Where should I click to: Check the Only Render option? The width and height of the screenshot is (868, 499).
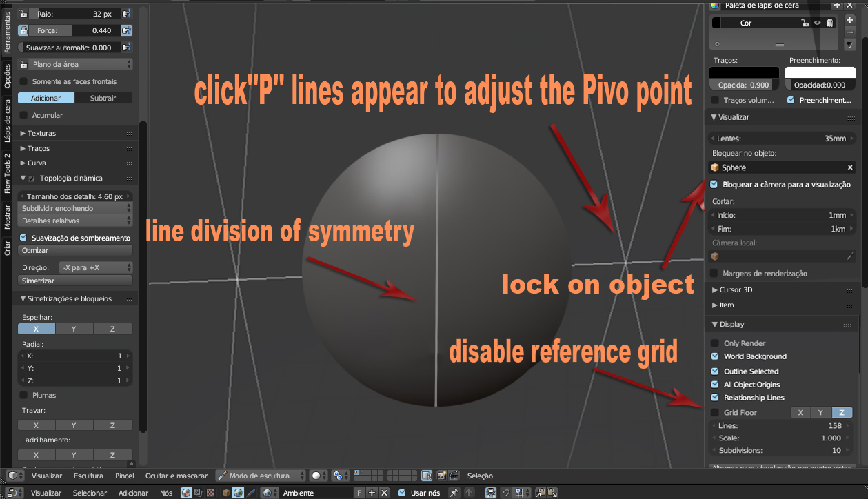click(715, 343)
